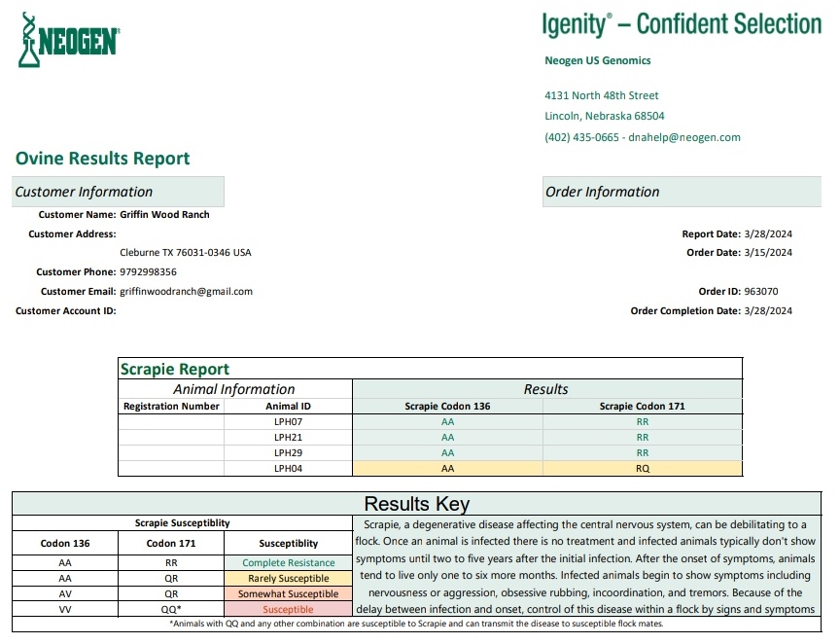Click the dnahelp@neogen.com contact line
This screenshot has height=644, width=840.
pyautogui.click(x=643, y=137)
